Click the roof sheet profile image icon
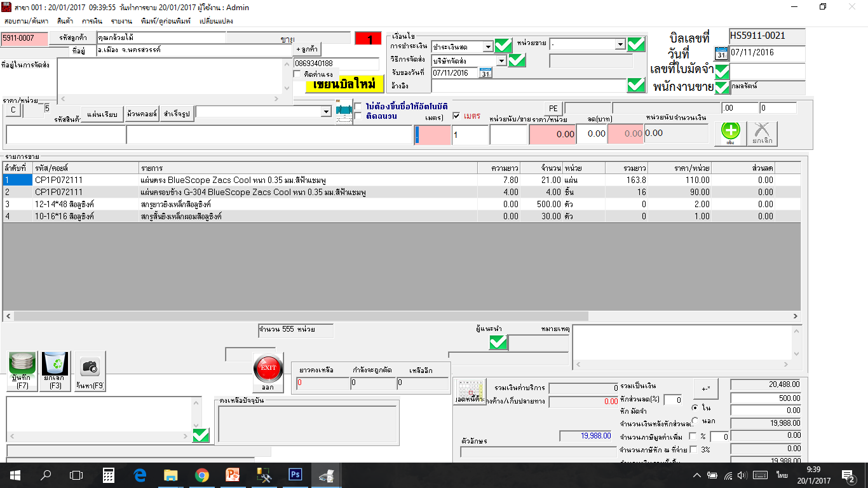 pyautogui.click(x=344, y=111)
